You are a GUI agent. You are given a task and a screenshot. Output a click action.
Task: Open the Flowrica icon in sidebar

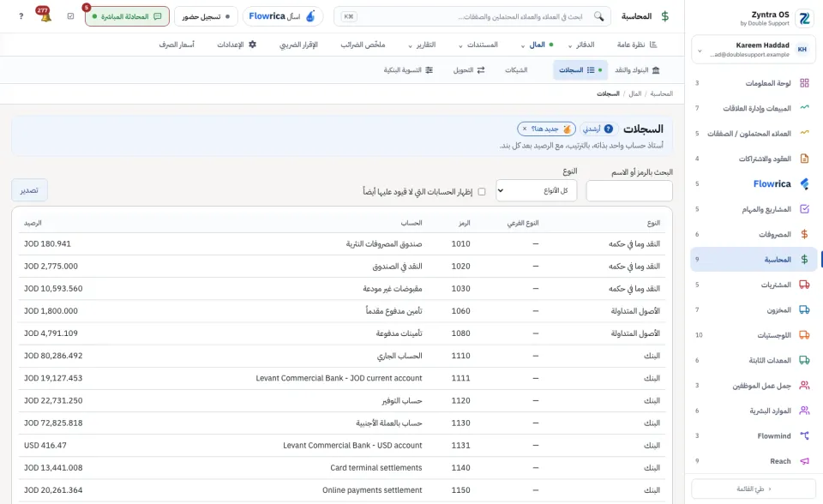click(804, 183)
